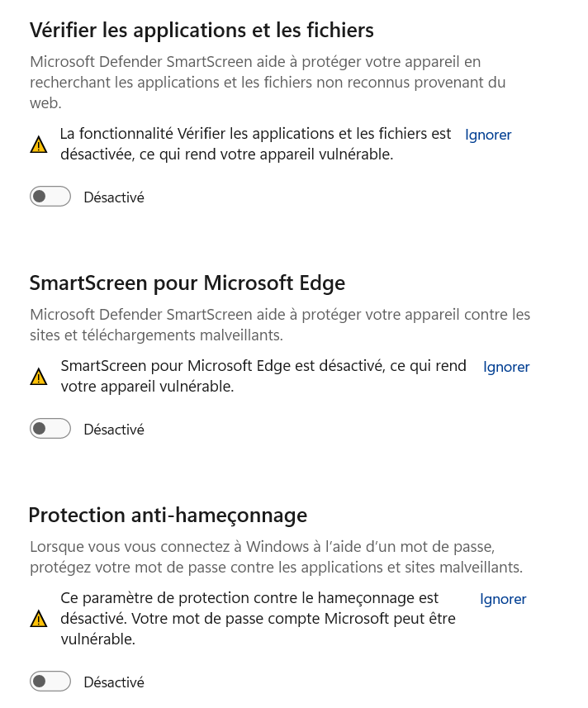588x708 pixels.
Task: Click warning icon beside hameçonnage protection alert
Action: click(x=39, y=618)
